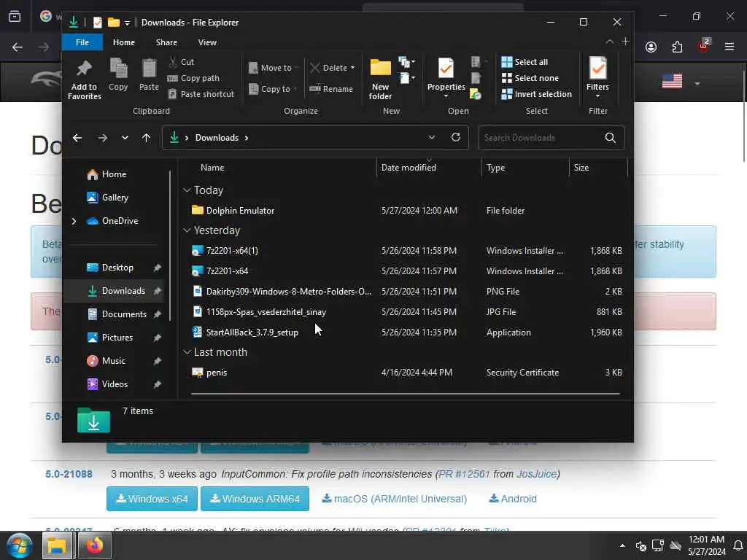This screenshot has height=560, width=747.
Task: Open the Move to dropdown
Action: click(273, 68)
